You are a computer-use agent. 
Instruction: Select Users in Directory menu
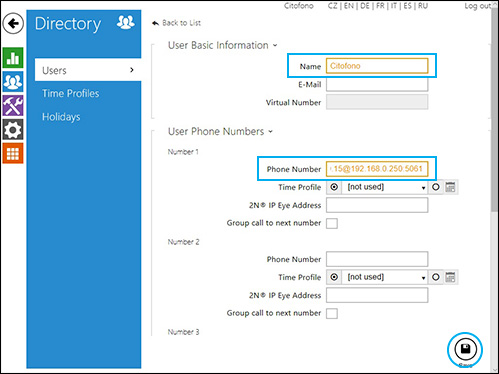[x=88, y=70]
